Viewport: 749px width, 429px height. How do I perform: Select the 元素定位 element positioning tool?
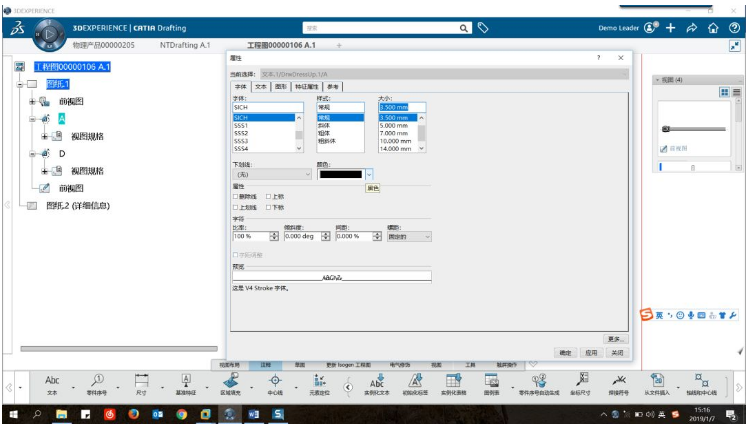(x=320, y=385)
